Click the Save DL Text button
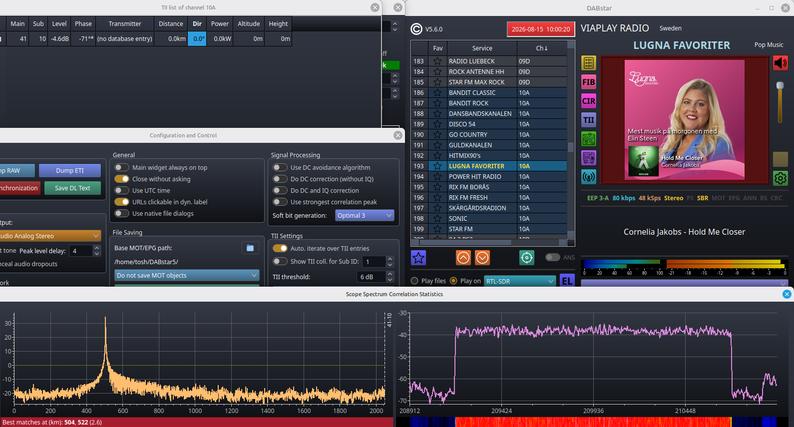 72,188
